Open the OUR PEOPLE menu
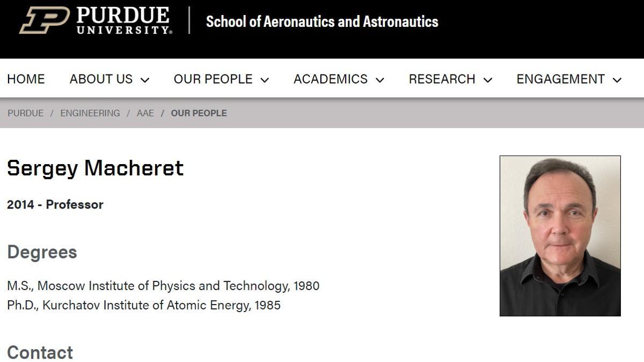 [213, 79]
